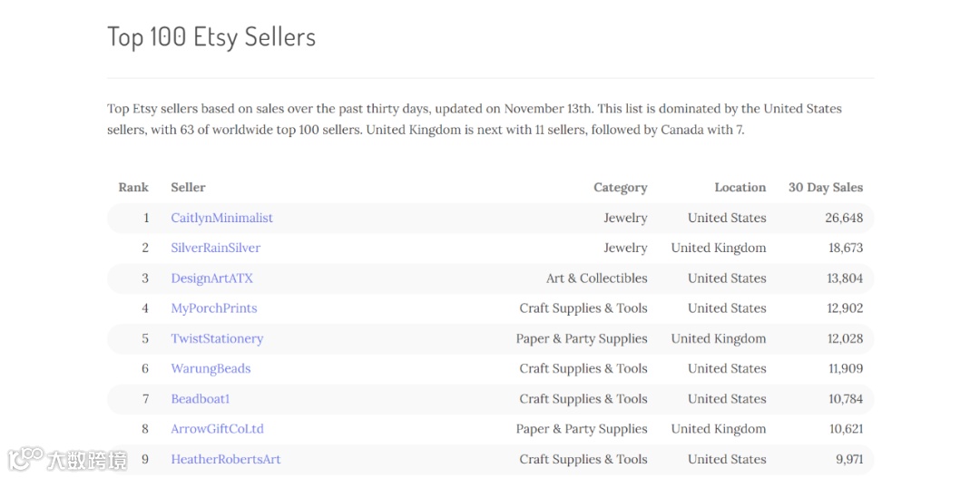Open the MyPorchPrints seller link
The width and height of the screenshot is (980, 478).
click(214, 308)
